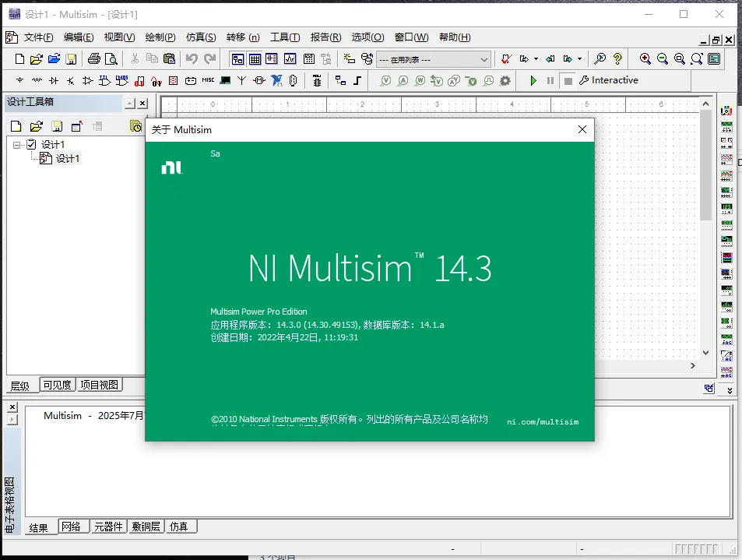Zoom in on the schematic
742x560 pixels.
tap(645, 58)
